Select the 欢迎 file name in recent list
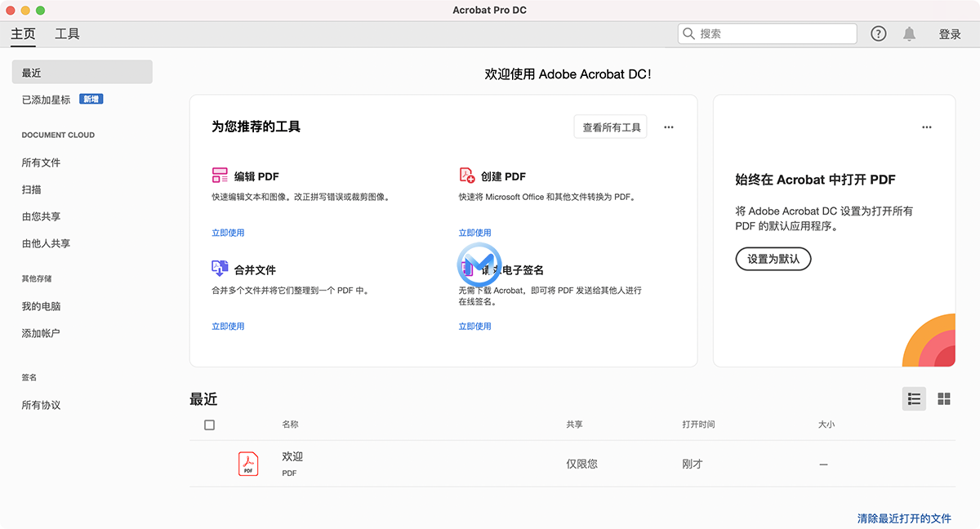Screen dimensions: 980x529 coord(292,456)
